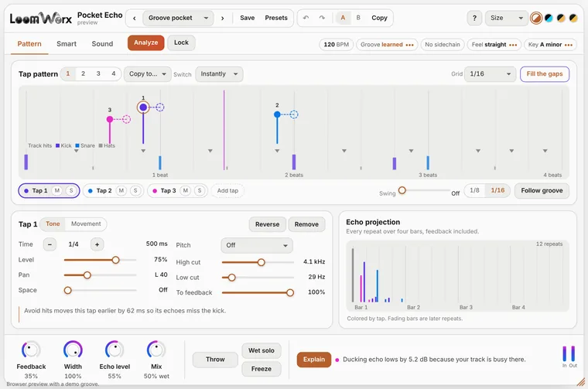Switch to the Sound tab
Viewport: 588px width, 389px height.
coord(102,44)
